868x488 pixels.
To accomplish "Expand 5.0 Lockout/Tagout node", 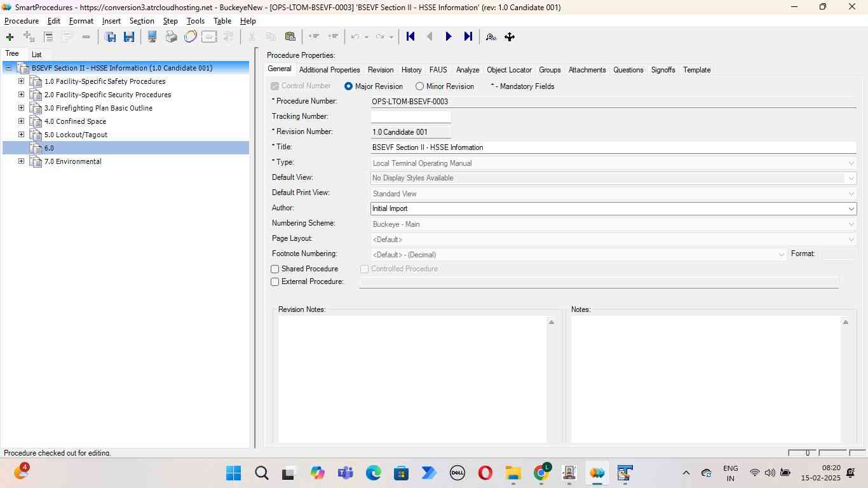I will click(21, 135).
